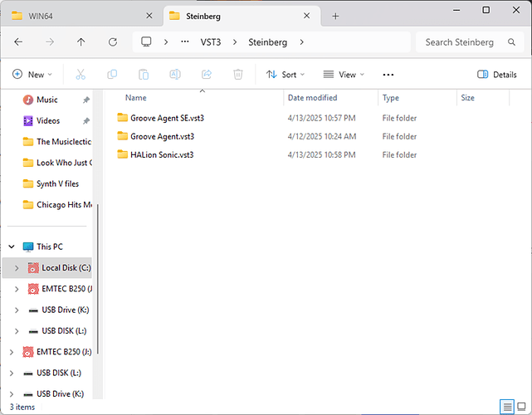Collapse the This PC tree node
The image size is (532, 415).
(12, 247)
